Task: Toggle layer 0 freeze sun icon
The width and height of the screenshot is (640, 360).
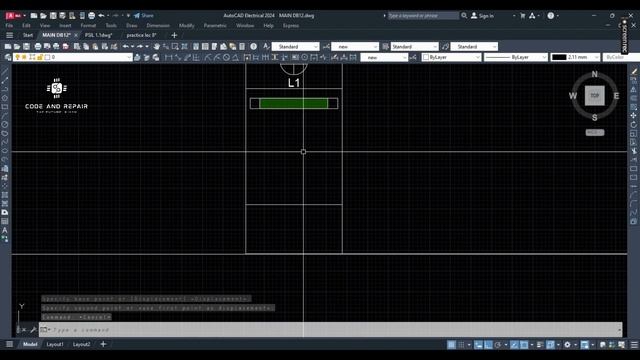Action: pyautogui.click(x=24, y=57)
